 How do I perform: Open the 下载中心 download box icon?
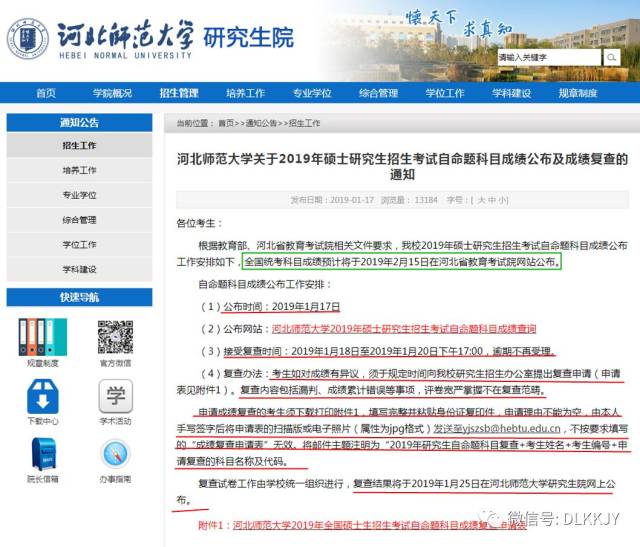point(42,396)
